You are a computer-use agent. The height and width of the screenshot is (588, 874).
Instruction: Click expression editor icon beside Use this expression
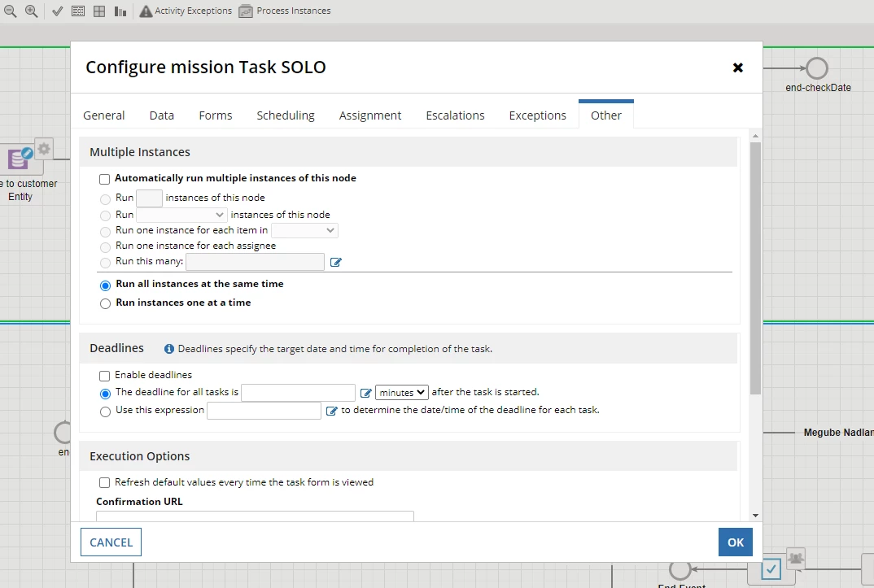point(332,411)
